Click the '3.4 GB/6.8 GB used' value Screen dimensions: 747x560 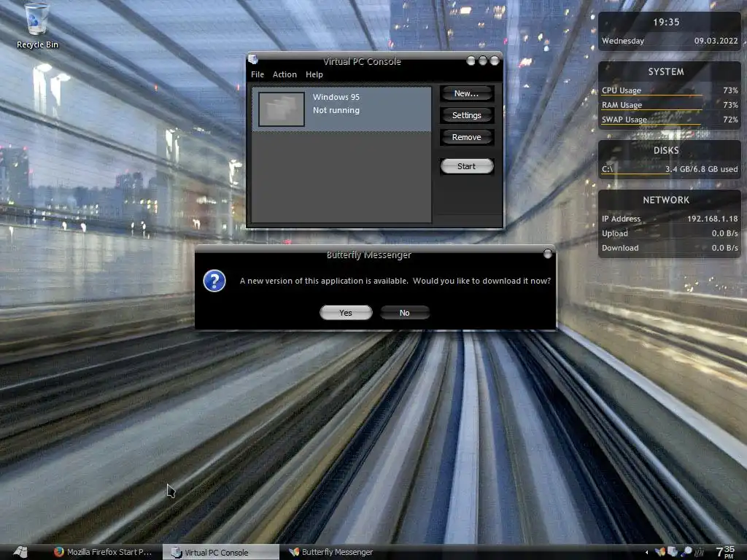(x=701, y=169)
